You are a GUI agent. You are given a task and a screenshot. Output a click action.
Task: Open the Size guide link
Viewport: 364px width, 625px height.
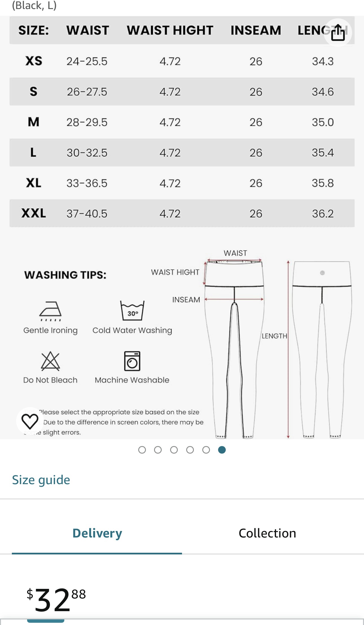[41, 479]
